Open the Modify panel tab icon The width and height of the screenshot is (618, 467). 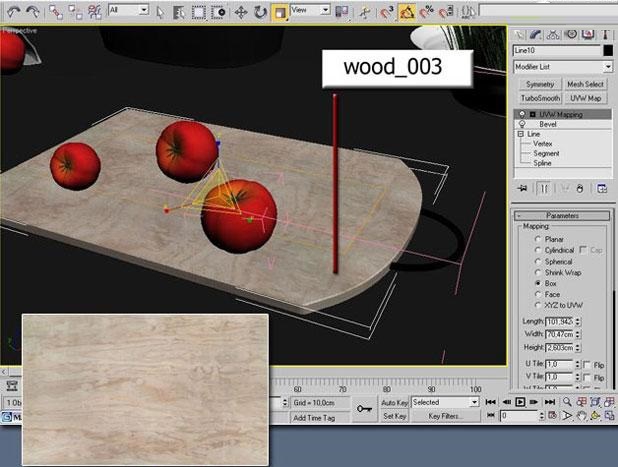click(535, 35)
